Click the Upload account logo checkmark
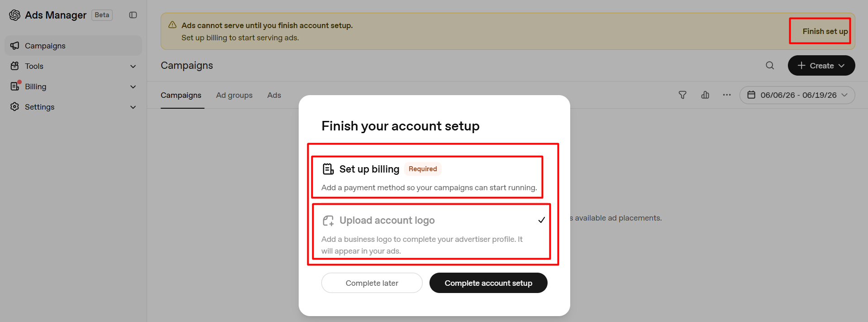The height and width of the screenshot is (322, 868). pos(541,220)
